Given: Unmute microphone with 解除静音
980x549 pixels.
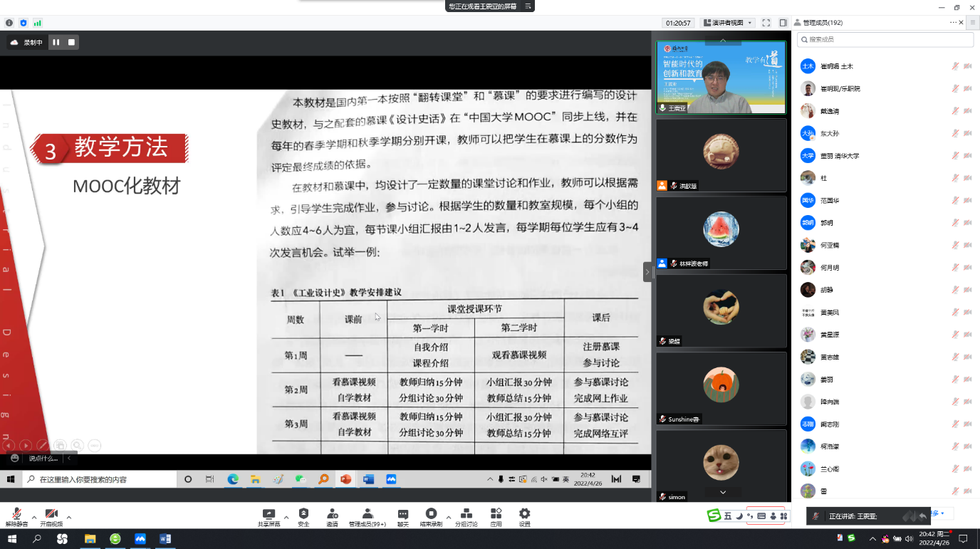Looking at the screenshot, I should [16, 517].
